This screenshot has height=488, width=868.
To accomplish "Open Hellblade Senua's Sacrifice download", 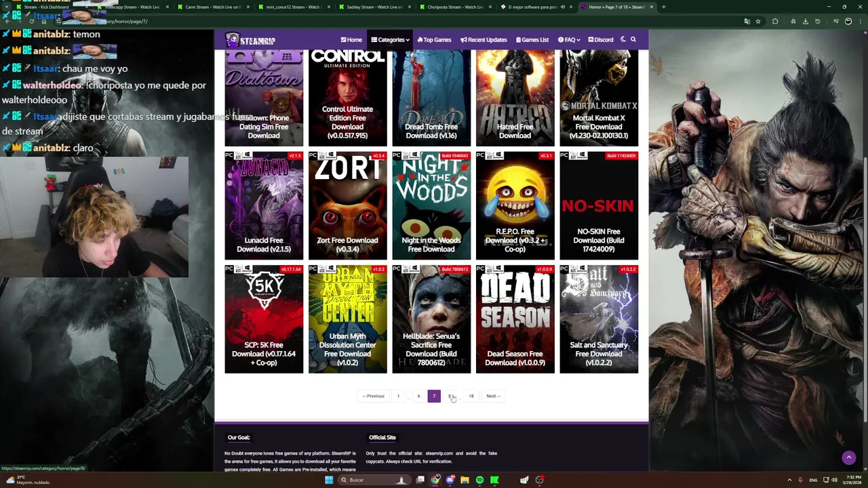I will pos(431,319).
